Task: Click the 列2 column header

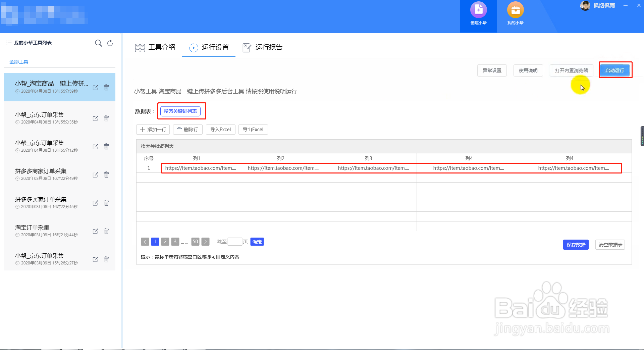Action: [x=281, y=158]
